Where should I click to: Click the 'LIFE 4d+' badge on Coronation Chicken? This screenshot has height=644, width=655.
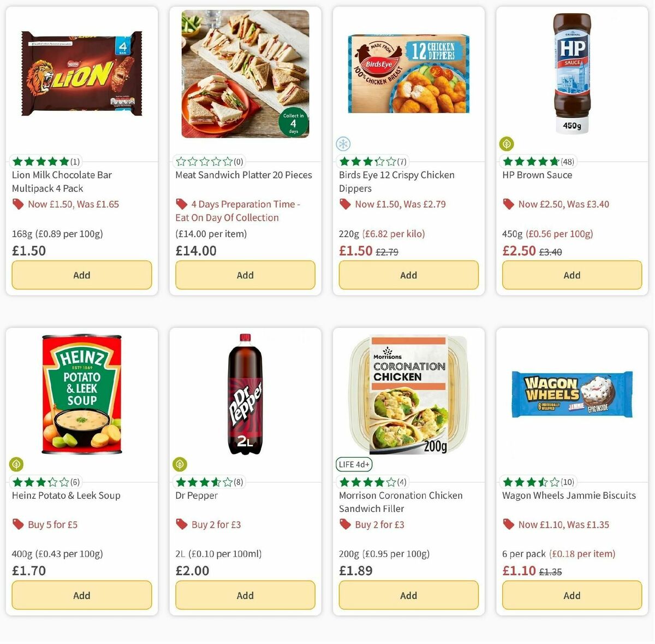coord(353,464)
